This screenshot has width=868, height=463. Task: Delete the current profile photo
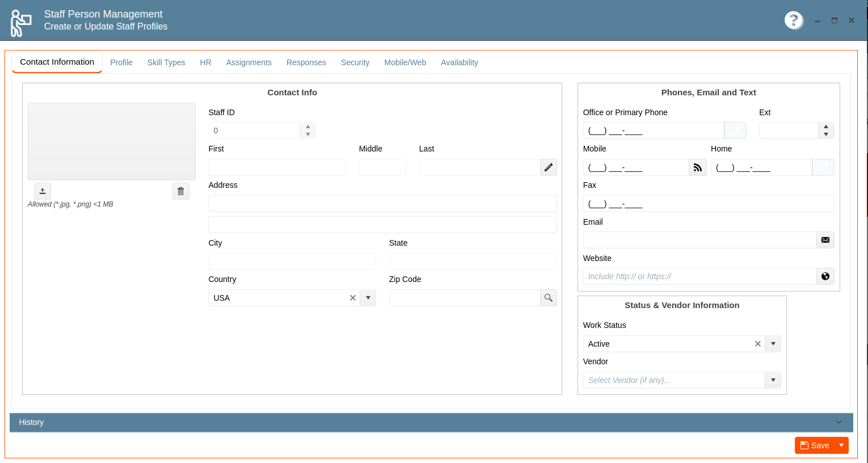(x=180, y=191)
